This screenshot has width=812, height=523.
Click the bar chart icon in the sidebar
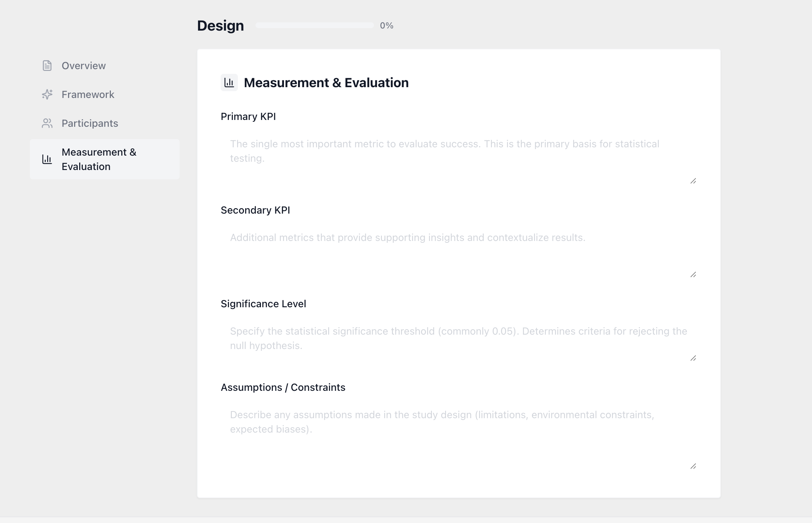click(x=47, y=159)
